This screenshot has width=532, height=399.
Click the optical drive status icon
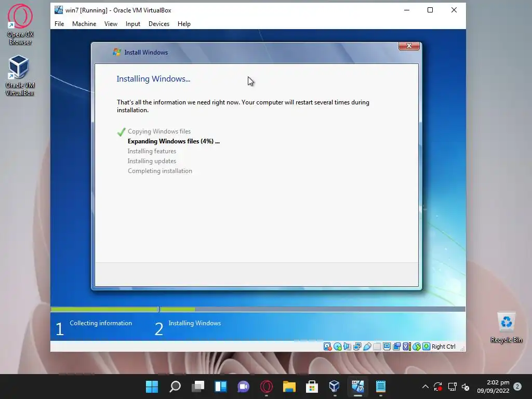pos(338,347)
